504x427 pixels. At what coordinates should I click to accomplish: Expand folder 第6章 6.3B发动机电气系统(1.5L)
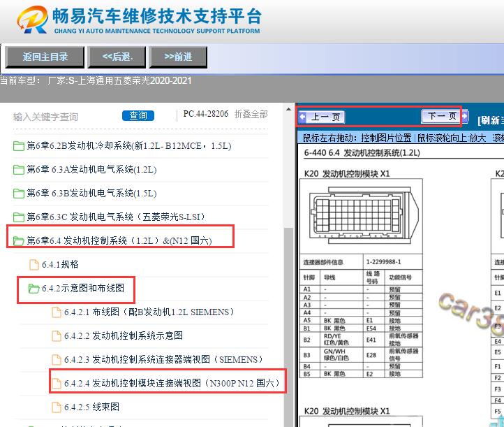(x=91, y=194)
